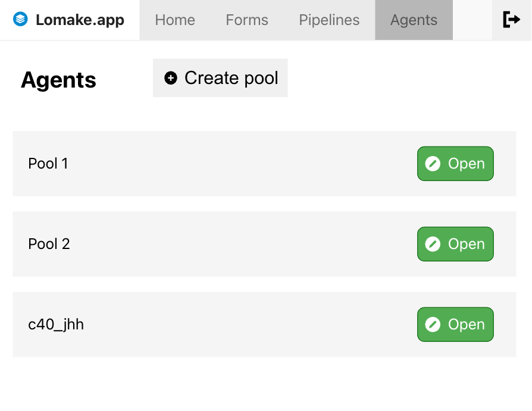Image resolution: width=532 pixels, height=411 pixels.
Task: Switch to the Forms tab
Action: pos(247,20)
